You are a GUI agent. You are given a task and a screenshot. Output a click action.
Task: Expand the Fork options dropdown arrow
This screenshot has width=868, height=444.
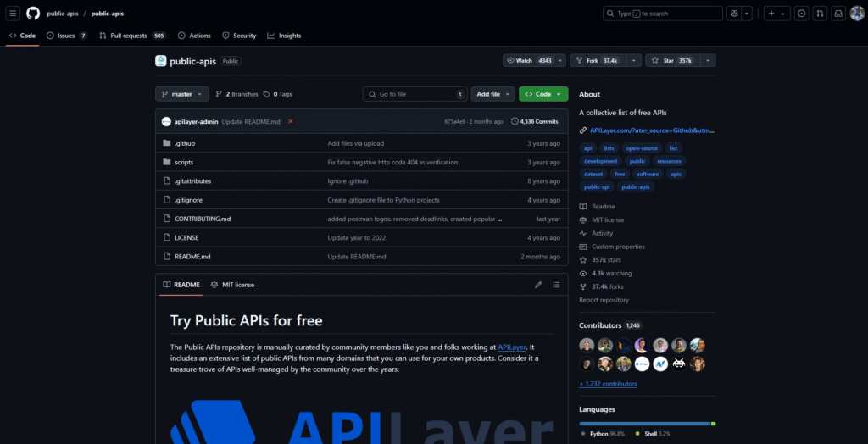coord(636,61)
